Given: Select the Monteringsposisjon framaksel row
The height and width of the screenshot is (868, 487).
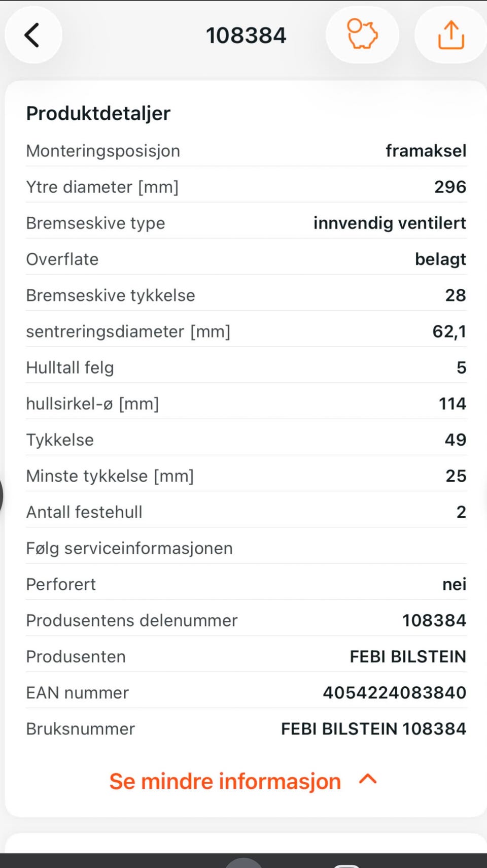Looking at the screenshot, I should pos(246,151).
